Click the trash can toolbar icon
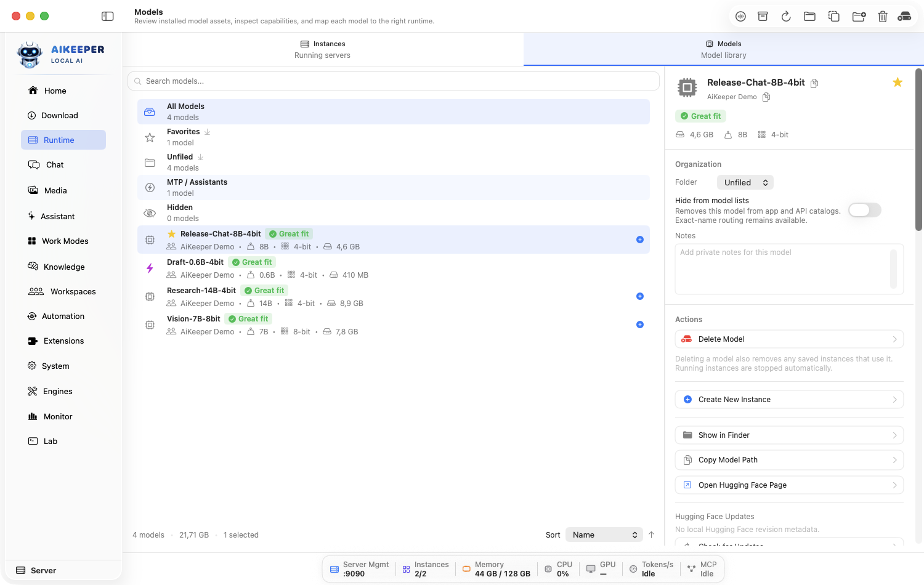 click(x=882, y=17)
